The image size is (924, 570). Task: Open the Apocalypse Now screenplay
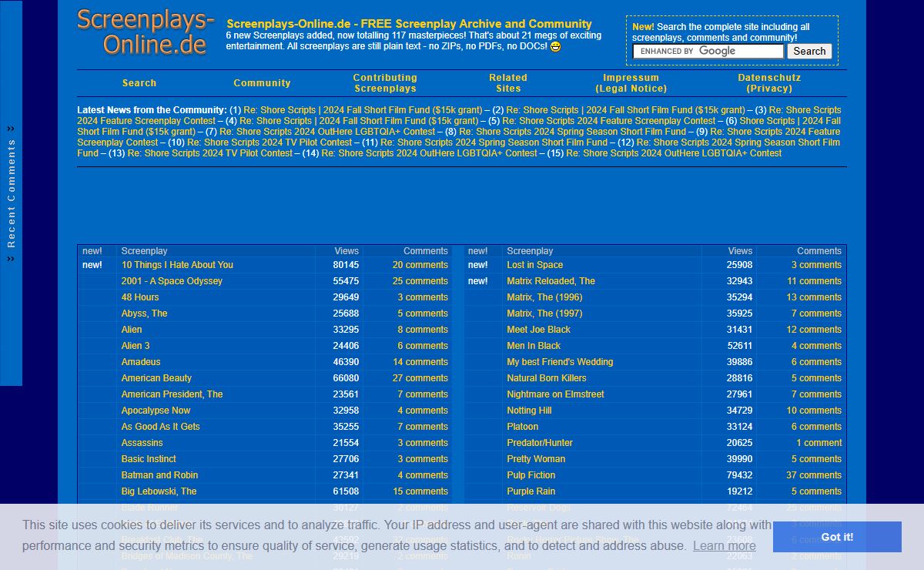(x=156, y=411)
